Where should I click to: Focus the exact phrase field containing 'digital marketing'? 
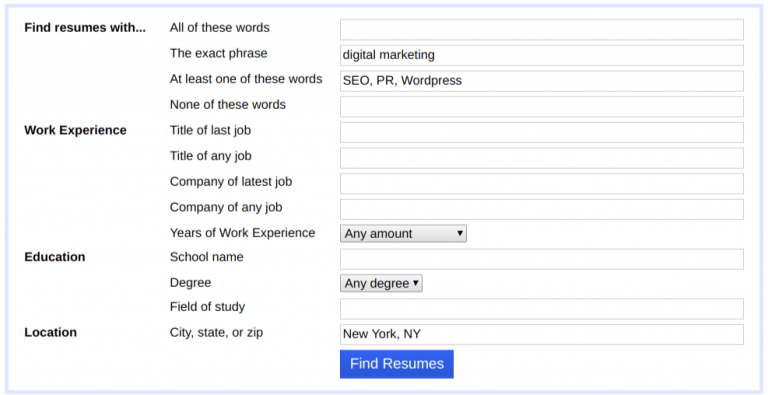(542, 55)
